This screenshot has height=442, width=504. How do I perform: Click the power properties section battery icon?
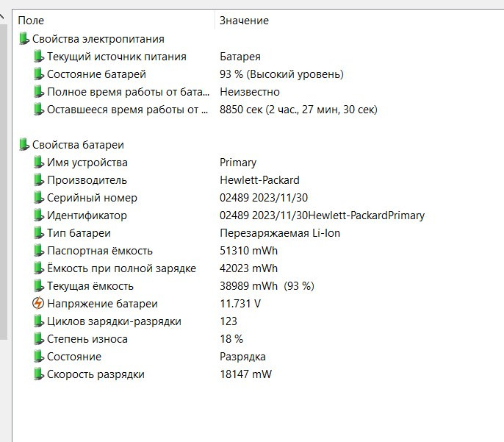24,39
